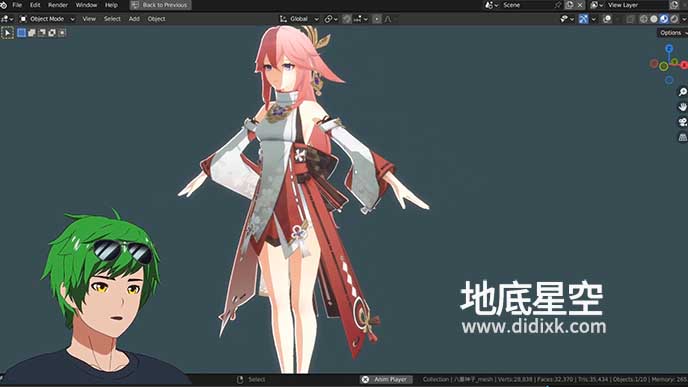Open the snapping options dropdown

coord(361,19)
